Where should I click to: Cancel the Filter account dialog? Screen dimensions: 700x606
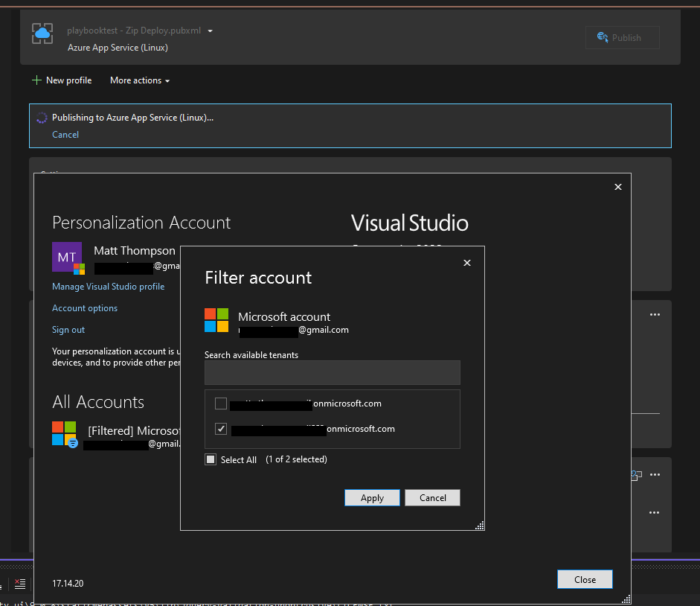(x=433, y=498)
